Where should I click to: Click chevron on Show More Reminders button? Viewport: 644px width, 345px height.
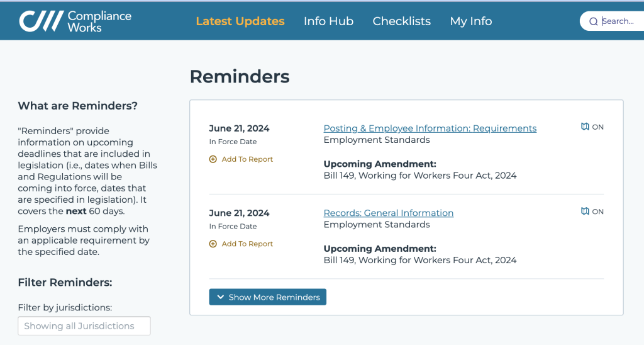(220, 297)
